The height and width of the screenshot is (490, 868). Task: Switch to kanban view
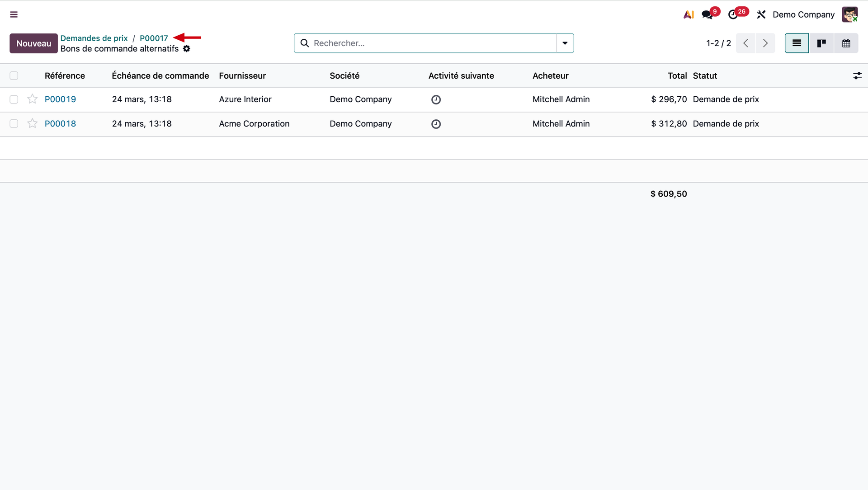click(x=821, y=43)
